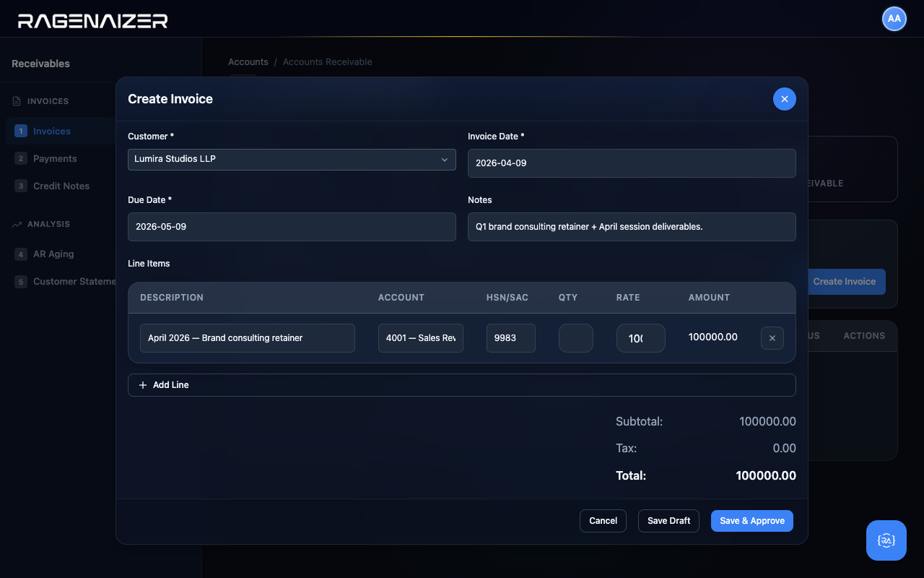Viewport: 924px width, 578px height.
Task: Edit the Notes field text
Action: point(632,227)
